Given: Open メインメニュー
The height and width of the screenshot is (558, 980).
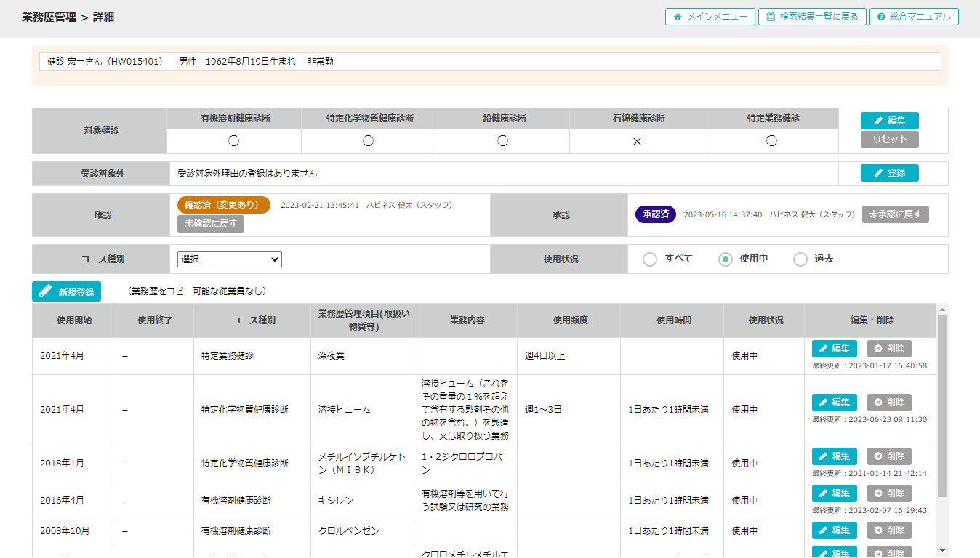Looking at the screenshot, I should (710, 17).
